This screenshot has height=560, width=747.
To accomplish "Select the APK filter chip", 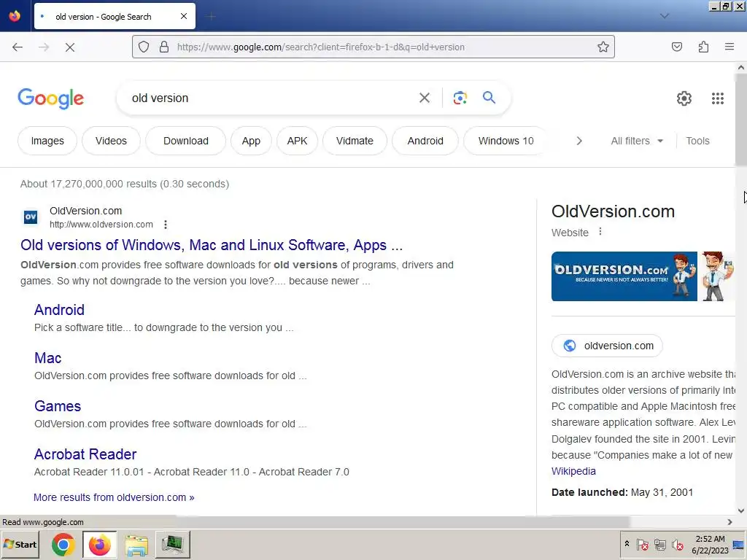I will pos(298,141).
